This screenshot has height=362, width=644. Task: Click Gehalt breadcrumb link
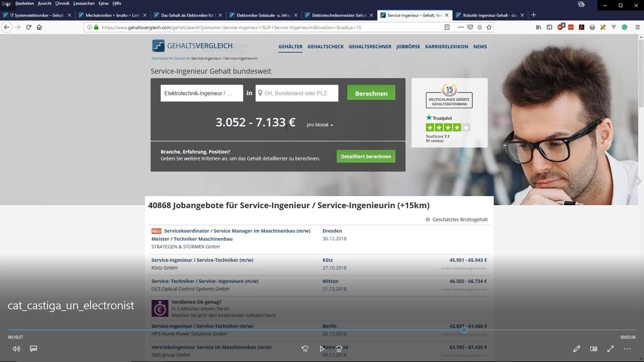point(180,58)
